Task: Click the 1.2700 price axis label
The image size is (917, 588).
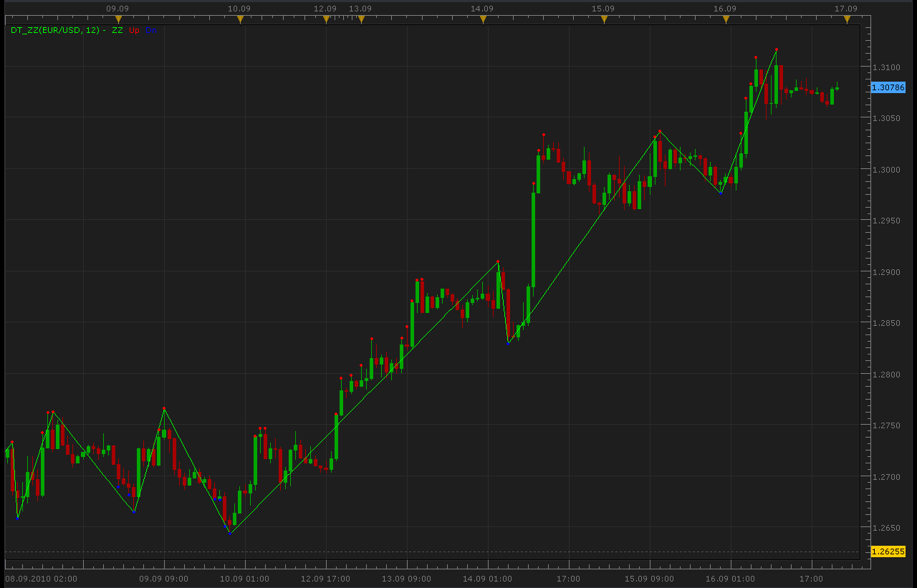Action: pyautogui.click(x=885, y=477)
